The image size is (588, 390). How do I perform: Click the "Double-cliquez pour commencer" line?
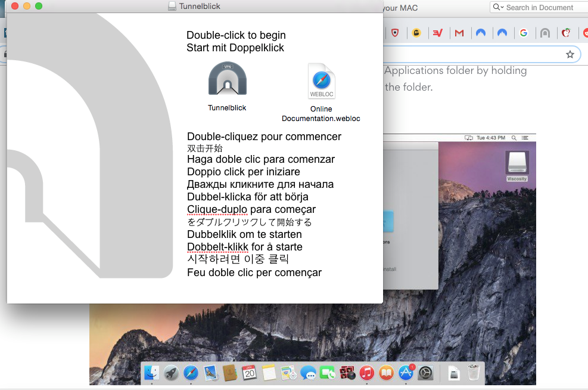(x=264, y=137)
